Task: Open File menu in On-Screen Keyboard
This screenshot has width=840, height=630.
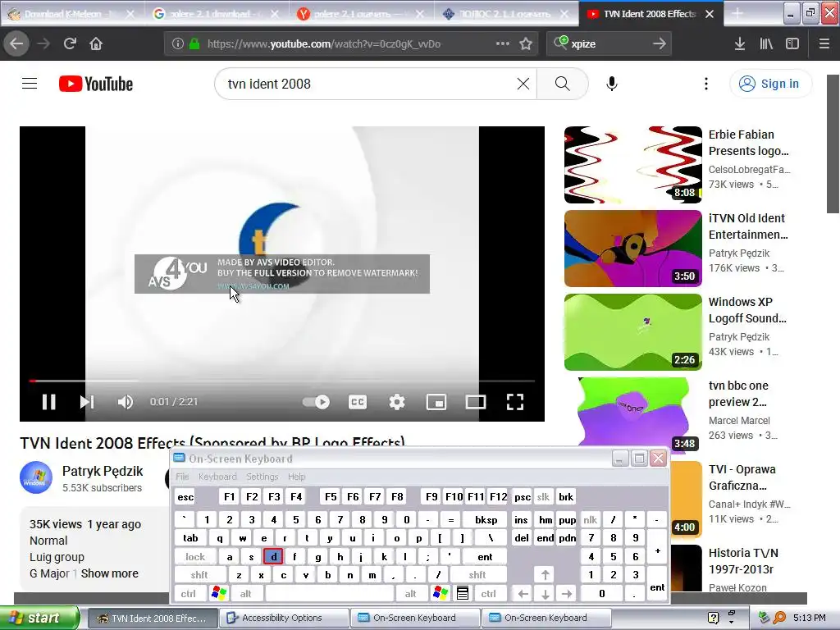Action: pyautogui.click(x=182, y=477)
